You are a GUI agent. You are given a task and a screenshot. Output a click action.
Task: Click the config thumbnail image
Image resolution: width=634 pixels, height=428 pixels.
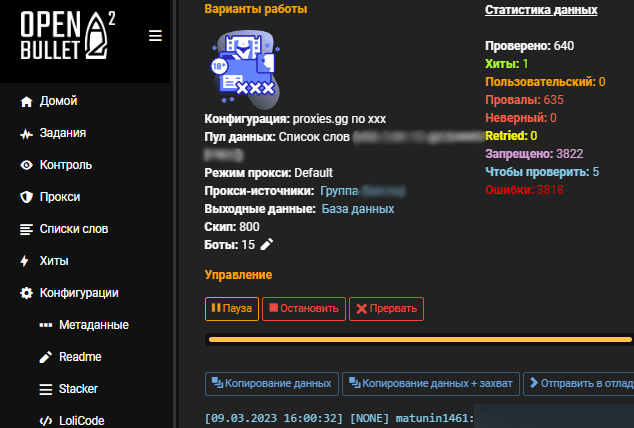(x=245, y=70)
